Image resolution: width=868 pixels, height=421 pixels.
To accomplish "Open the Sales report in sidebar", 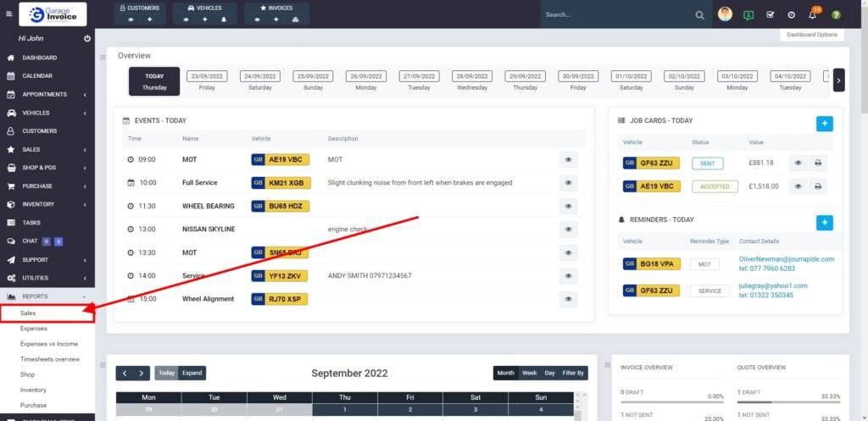I will pos(28,313).
